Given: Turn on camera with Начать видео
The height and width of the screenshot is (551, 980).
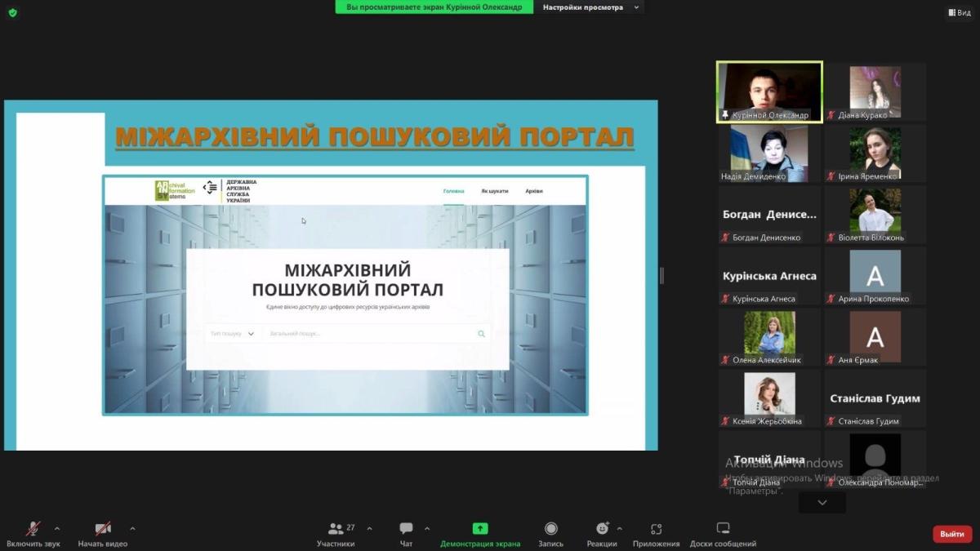Looking at the screenshot, I should [x=103, y=529].
